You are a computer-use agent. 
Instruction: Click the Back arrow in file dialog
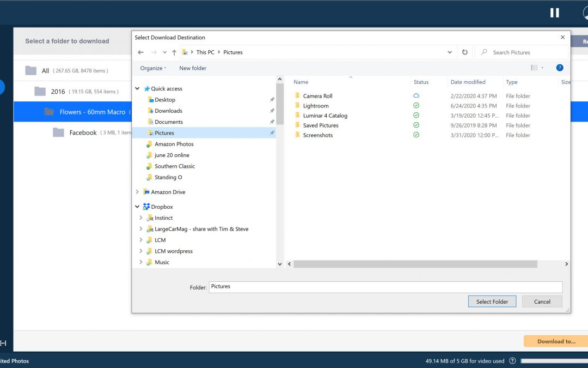(x=140, y=52)
